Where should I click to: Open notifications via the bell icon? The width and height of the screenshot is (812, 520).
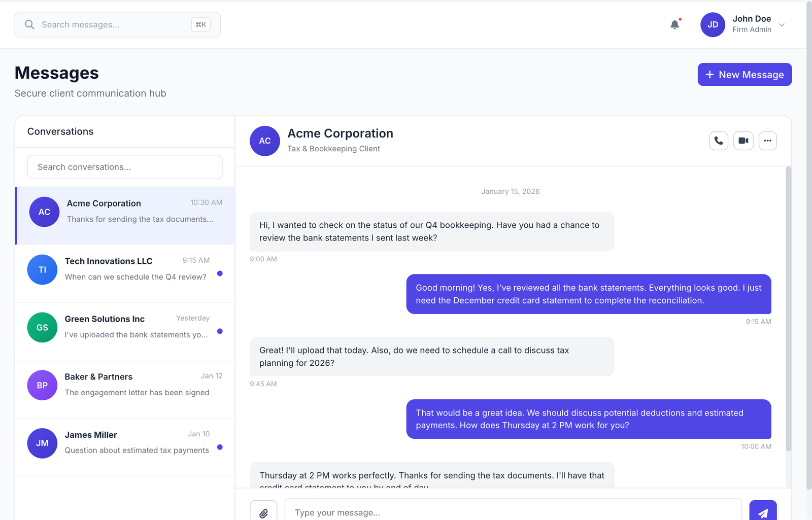coord(674,24)
